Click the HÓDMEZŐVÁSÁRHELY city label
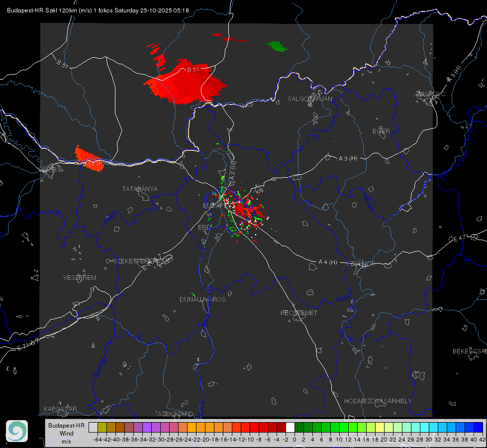Image resolution: width=487 pixels, height=448 pixels. pyautogui.click(x=378, y=401)
